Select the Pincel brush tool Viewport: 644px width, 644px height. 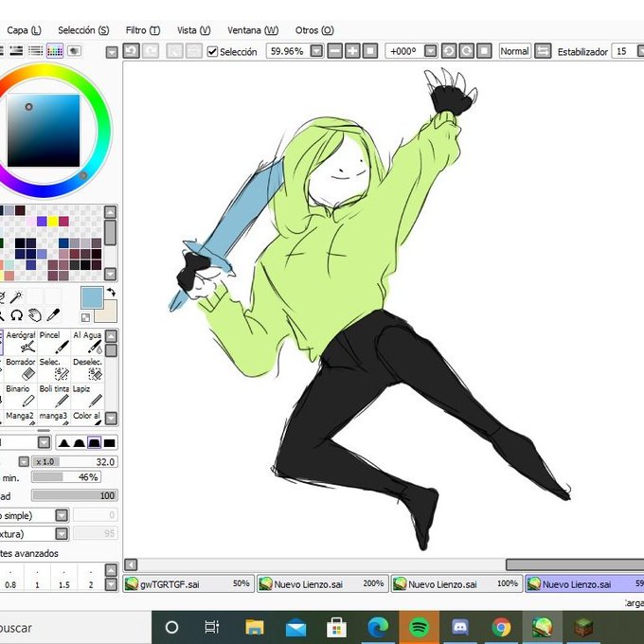point(54,342)
